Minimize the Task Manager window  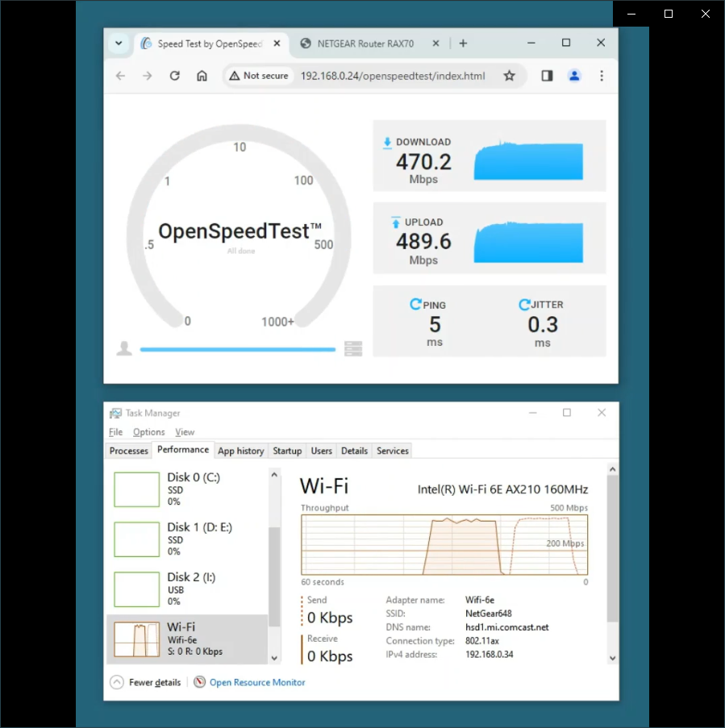533,413
